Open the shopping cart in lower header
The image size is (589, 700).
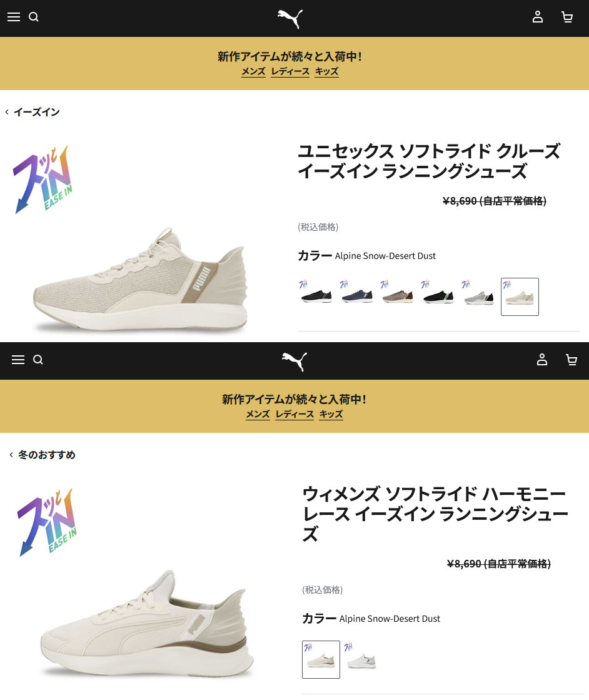571,360
